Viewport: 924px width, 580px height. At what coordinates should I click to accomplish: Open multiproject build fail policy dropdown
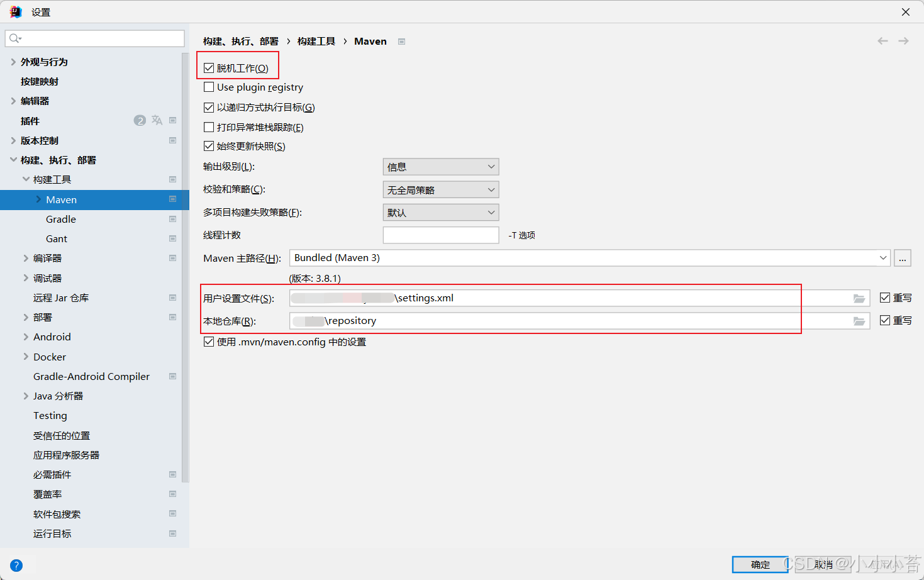coord(441,212)
